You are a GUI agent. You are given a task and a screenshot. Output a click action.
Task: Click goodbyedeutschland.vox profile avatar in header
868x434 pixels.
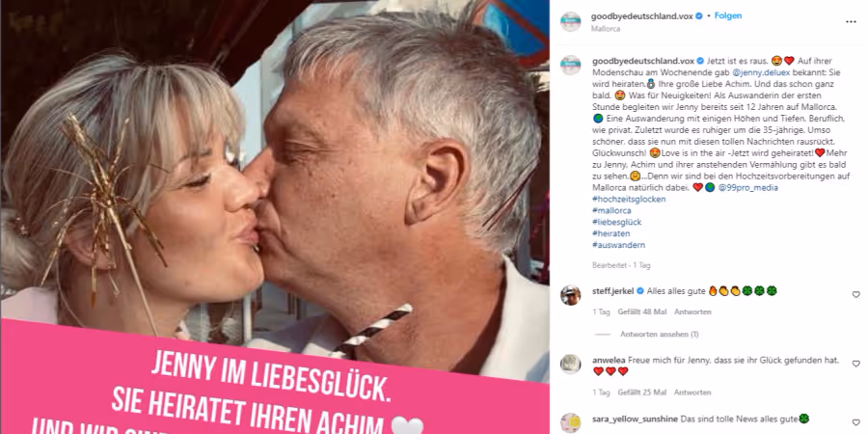pyautogui.click(x=570, y=21)
